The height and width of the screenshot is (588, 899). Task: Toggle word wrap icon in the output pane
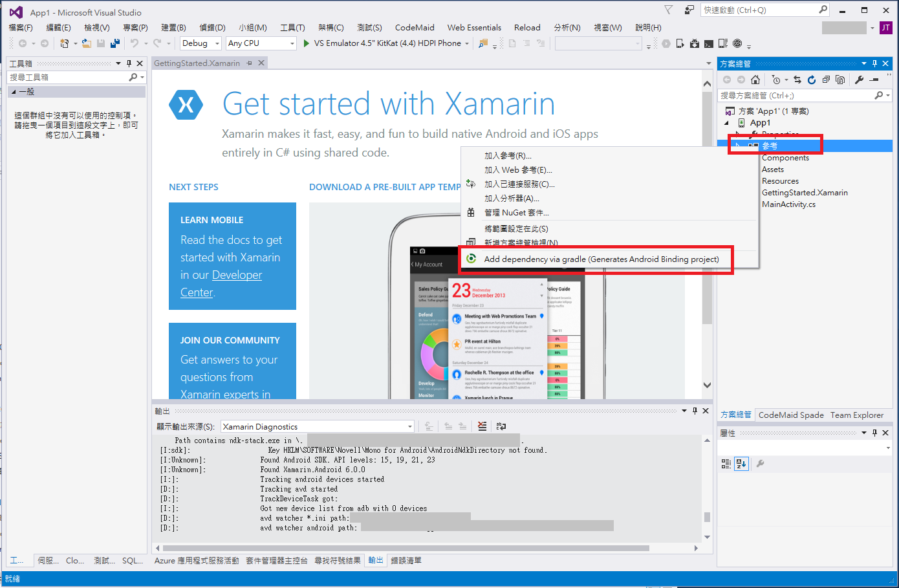click(x=501, y=426)
